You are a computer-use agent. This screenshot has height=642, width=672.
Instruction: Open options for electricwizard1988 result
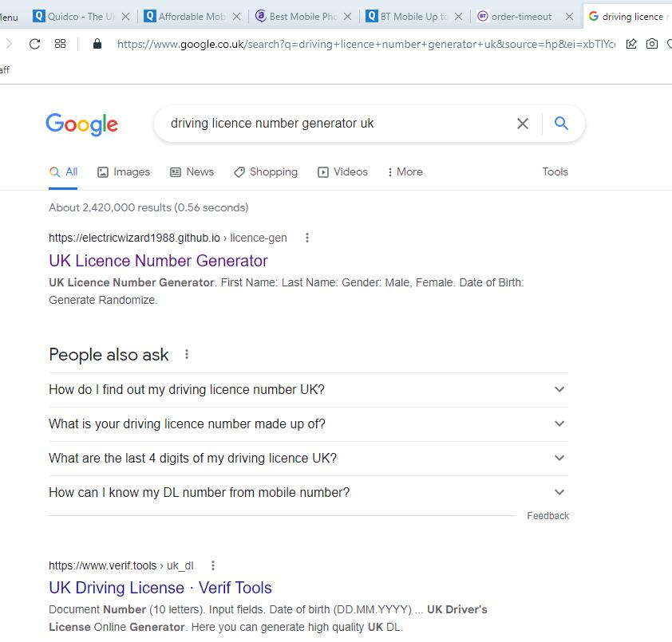tap(306, 238)
